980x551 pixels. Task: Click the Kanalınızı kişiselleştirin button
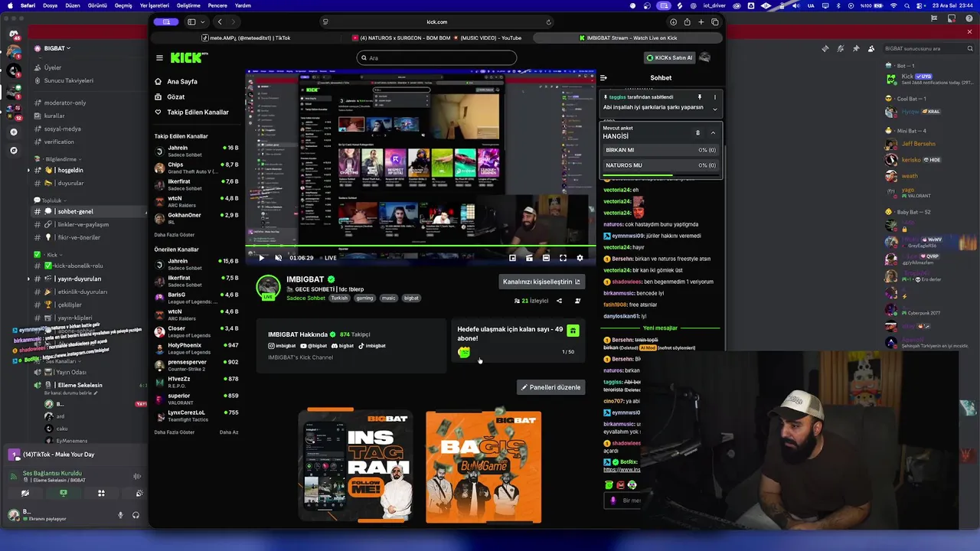pyautogui.click(x=541, y=282)
